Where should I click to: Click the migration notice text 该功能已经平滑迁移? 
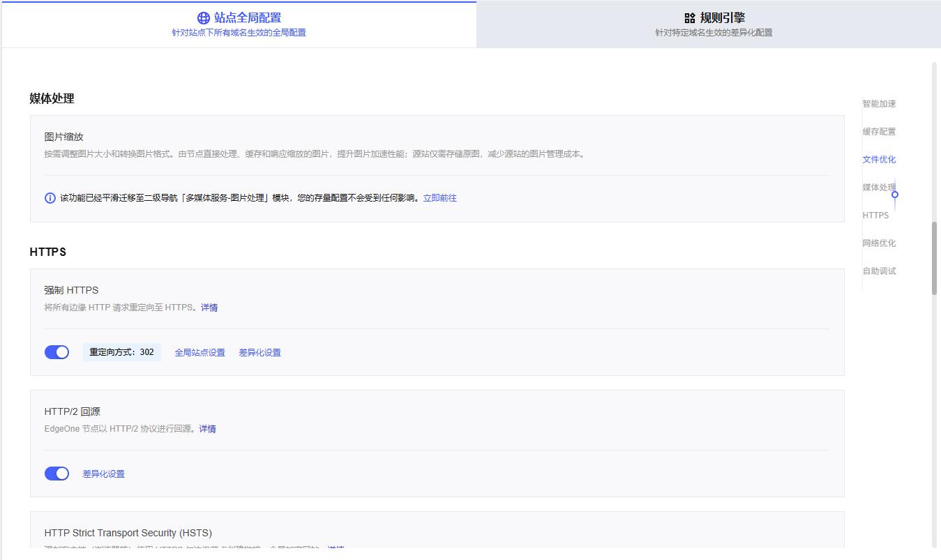click(x=241, y=198)
